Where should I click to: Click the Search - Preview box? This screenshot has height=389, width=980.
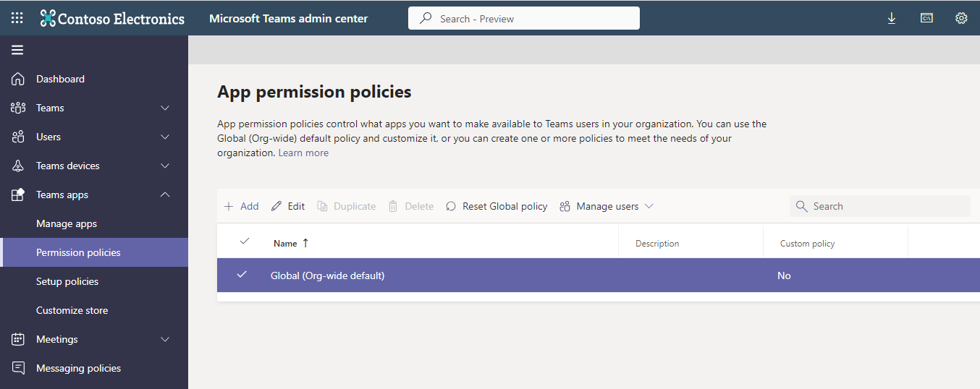point(524,18)
